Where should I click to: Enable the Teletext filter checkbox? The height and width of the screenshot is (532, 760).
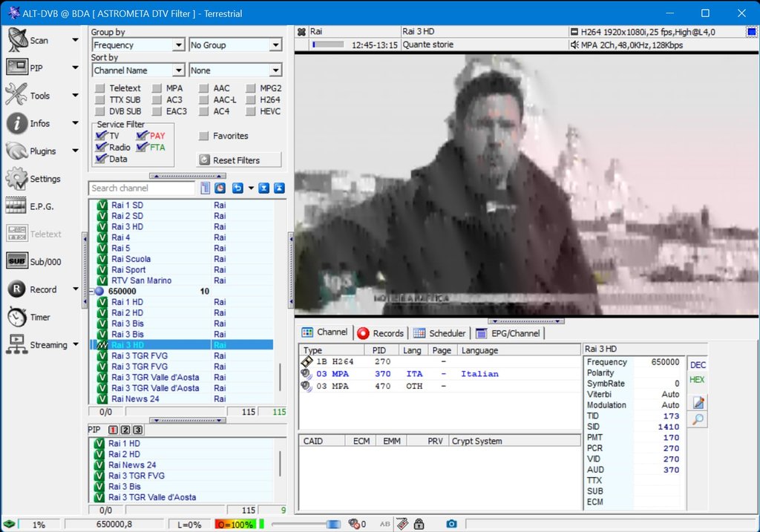[100, 88]
